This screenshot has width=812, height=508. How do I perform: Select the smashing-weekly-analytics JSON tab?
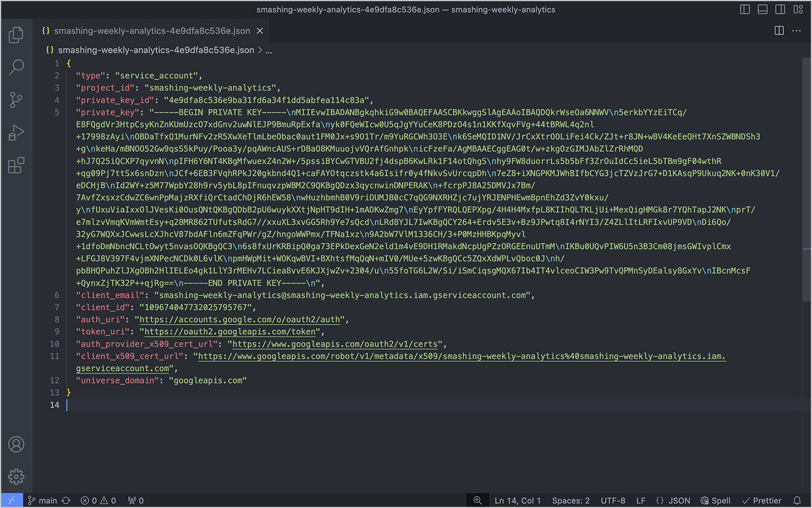coord(147,30)
